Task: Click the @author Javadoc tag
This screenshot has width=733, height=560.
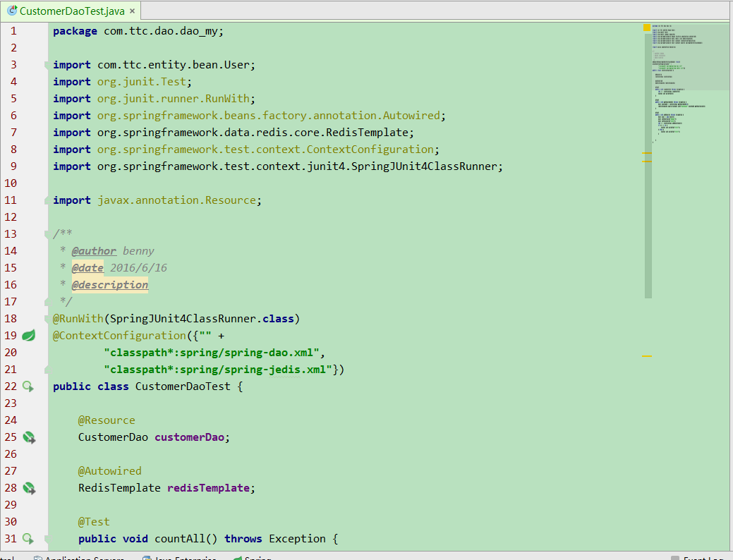Action: [x=94, y=251]
